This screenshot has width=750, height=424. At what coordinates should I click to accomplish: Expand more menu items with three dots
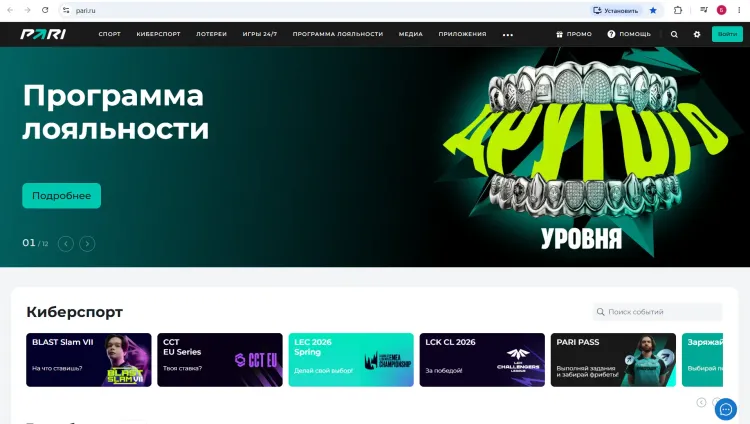(507, 34)
